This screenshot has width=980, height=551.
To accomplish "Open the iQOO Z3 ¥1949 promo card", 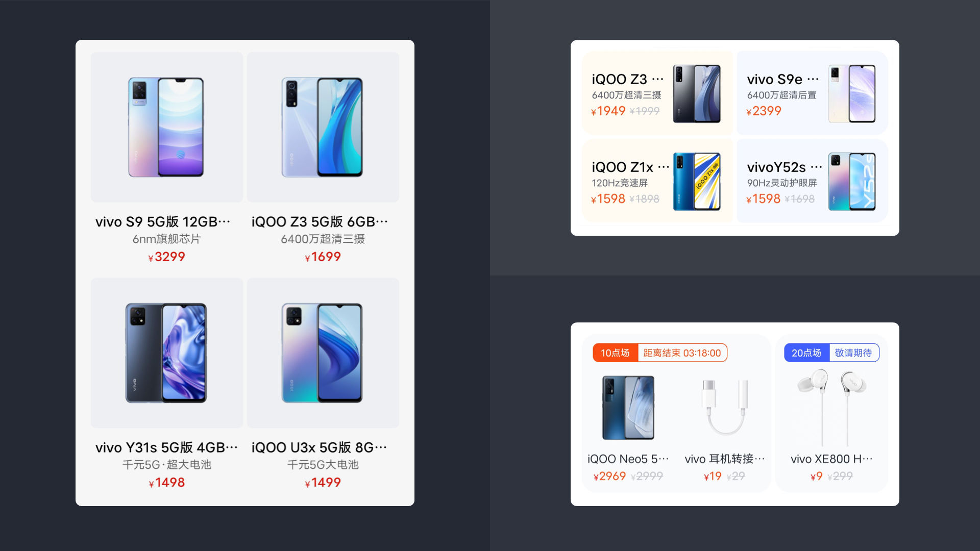I will 657,93.
